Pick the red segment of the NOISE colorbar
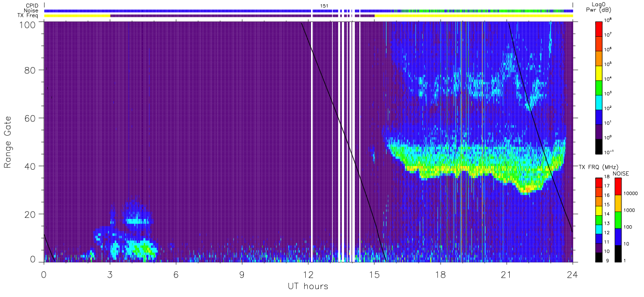Screen dimensions: 644x297 click(x=617, y=186)
